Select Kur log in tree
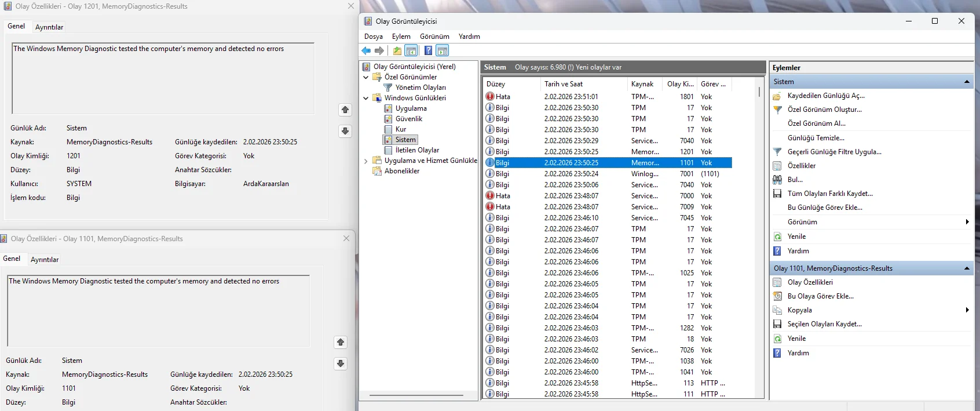Image resolution: width=980 pixels, height=411 pixels. click(401, 129)
